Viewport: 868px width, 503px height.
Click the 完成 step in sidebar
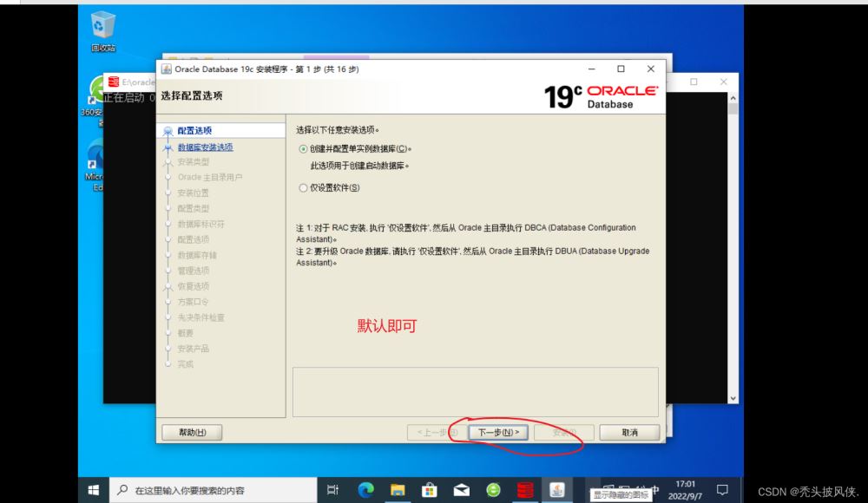(186, 364)
